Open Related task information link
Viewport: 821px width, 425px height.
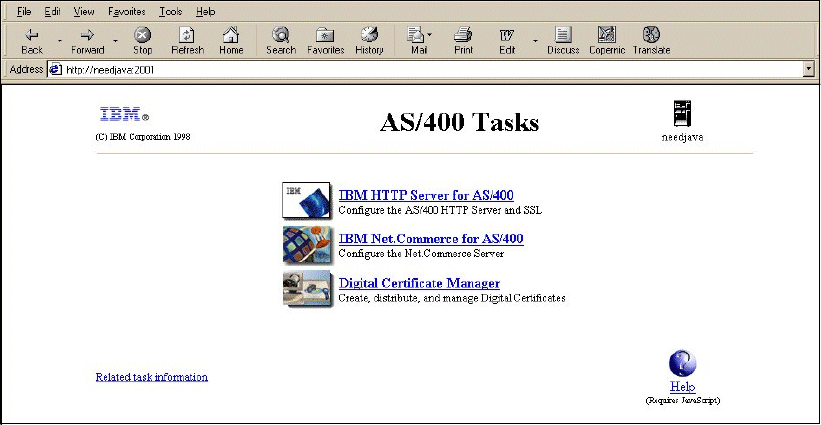click(152, 377)
